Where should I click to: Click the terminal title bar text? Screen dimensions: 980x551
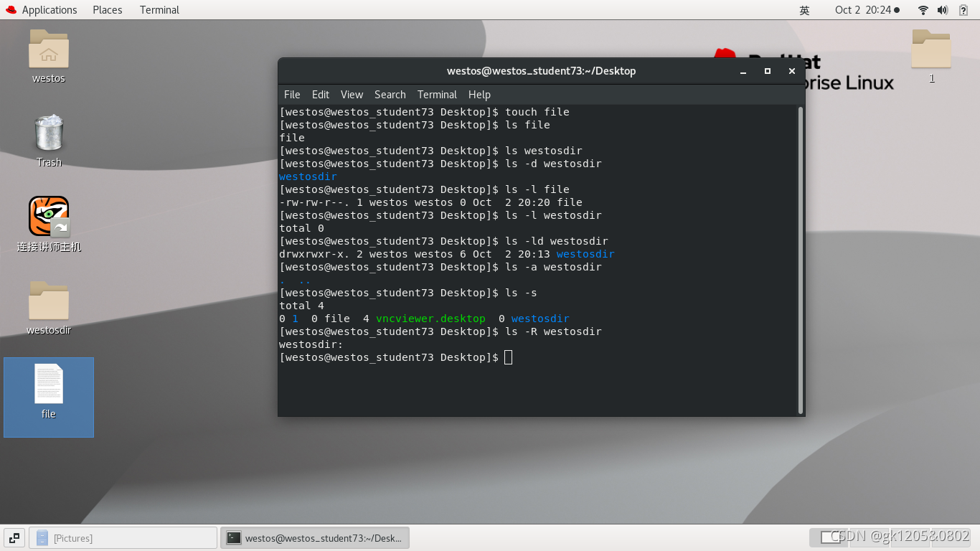[x=541, y=71]
